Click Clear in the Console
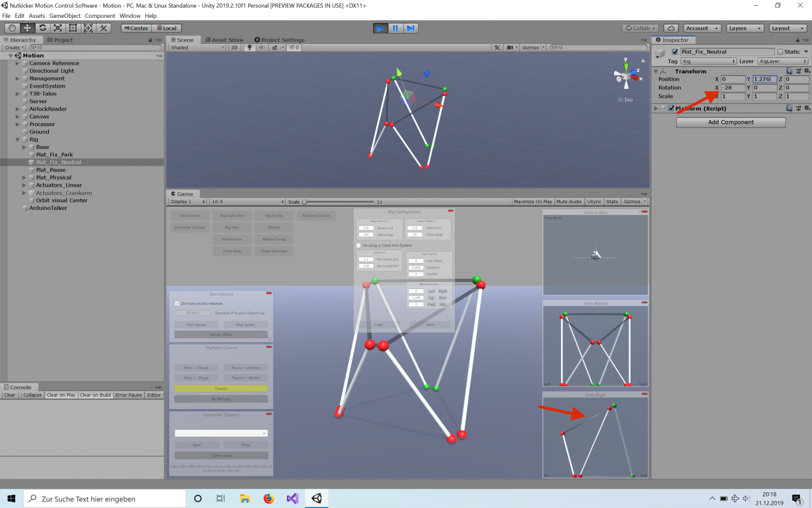Screen dimensions: 812x508 [10, 395]
